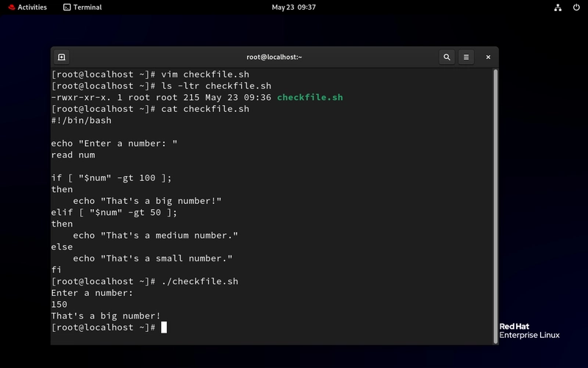Click the echo "That's a big number!" line

tap(147, 201)
